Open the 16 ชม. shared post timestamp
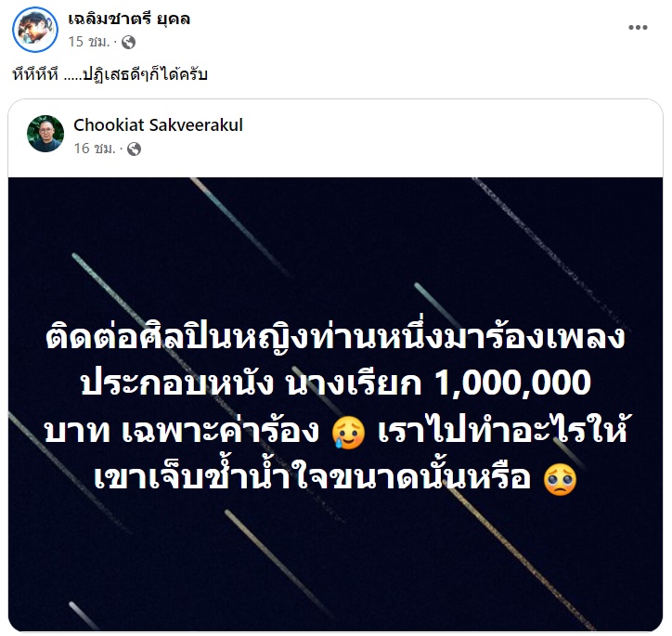 (x=95, y=149)
